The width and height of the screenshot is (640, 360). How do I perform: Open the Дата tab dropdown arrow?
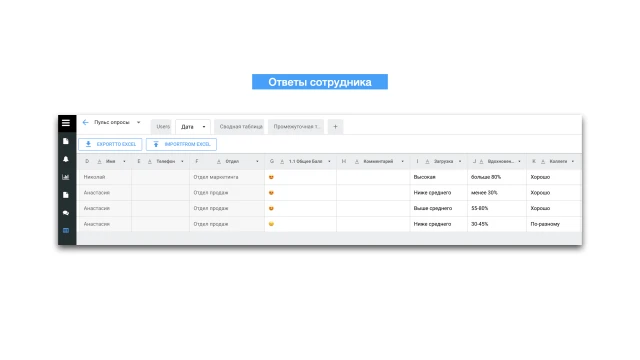[204, 127]
